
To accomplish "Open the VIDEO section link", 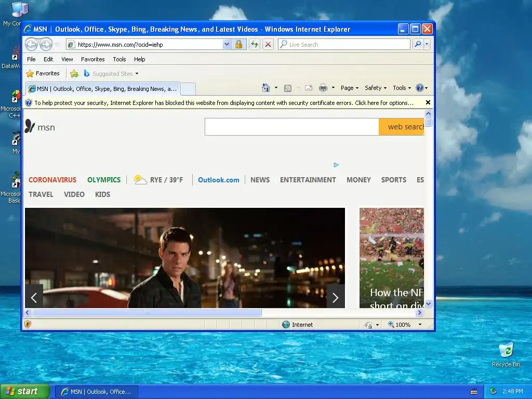I will click(74, 194).
